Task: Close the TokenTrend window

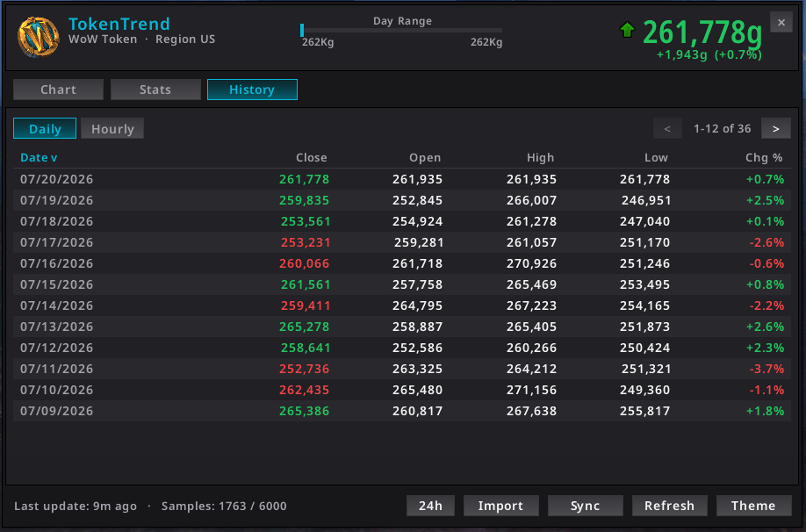Action: click(x=781, y=23)
